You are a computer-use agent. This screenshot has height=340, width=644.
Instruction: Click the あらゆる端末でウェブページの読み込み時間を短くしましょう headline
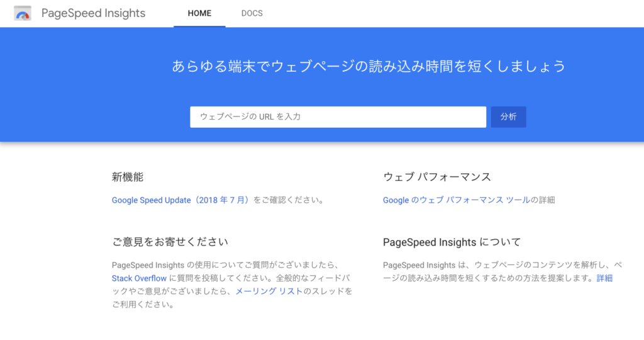tap(369, 66)
